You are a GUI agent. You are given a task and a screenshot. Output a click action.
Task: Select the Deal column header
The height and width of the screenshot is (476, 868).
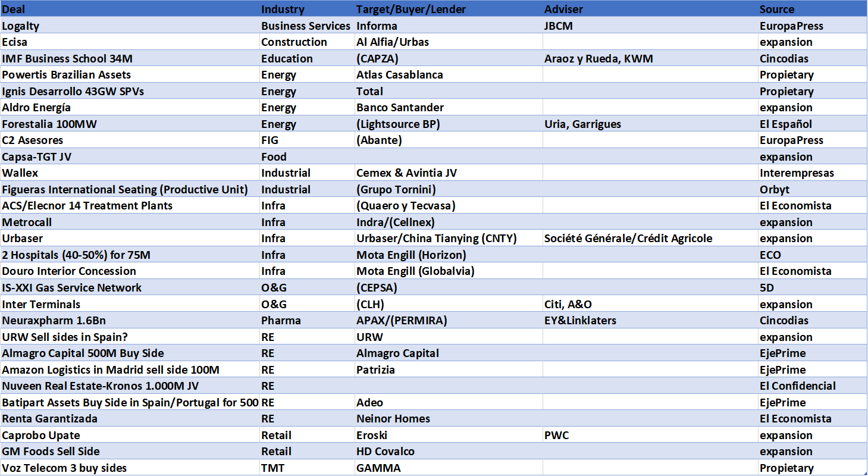coord(130,9)
